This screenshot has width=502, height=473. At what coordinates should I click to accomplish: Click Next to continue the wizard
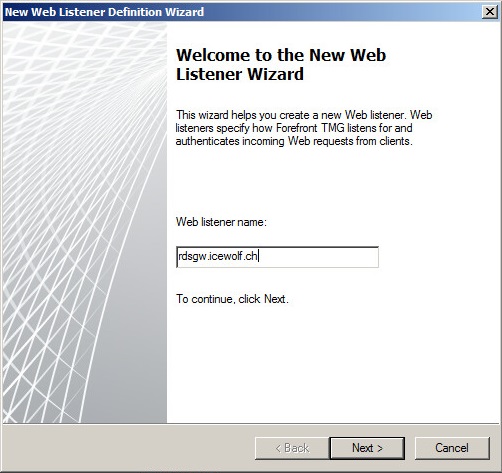(x=367, y=448)
